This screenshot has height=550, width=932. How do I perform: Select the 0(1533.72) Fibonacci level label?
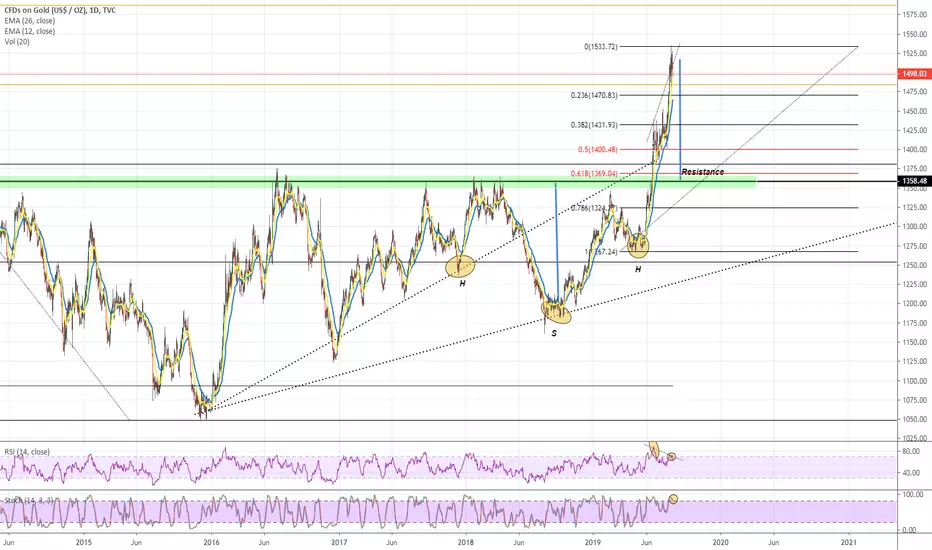point(601,46)
